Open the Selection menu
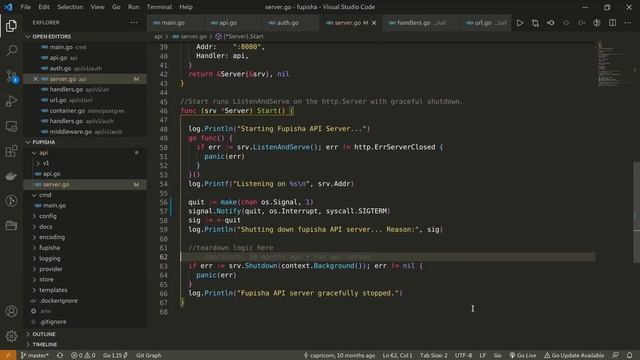Image resolution: width=640 pixels, height=360 pixels. click(70, 7)
